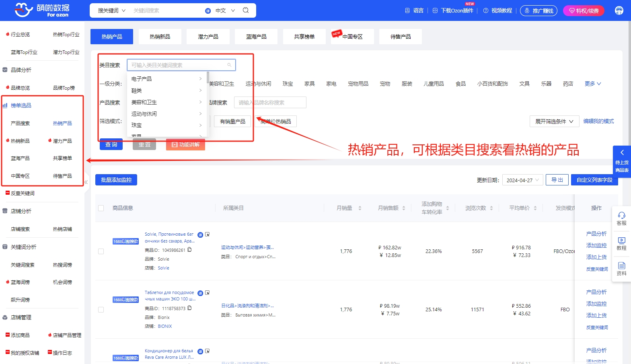Click 1688以图搜款 badge on Solvie row

pos(126,241)
